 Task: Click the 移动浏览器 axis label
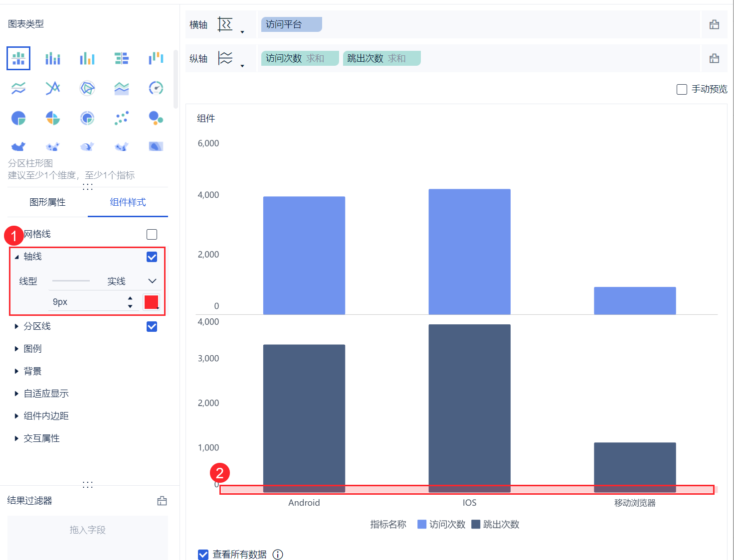(x=635, y=503)
